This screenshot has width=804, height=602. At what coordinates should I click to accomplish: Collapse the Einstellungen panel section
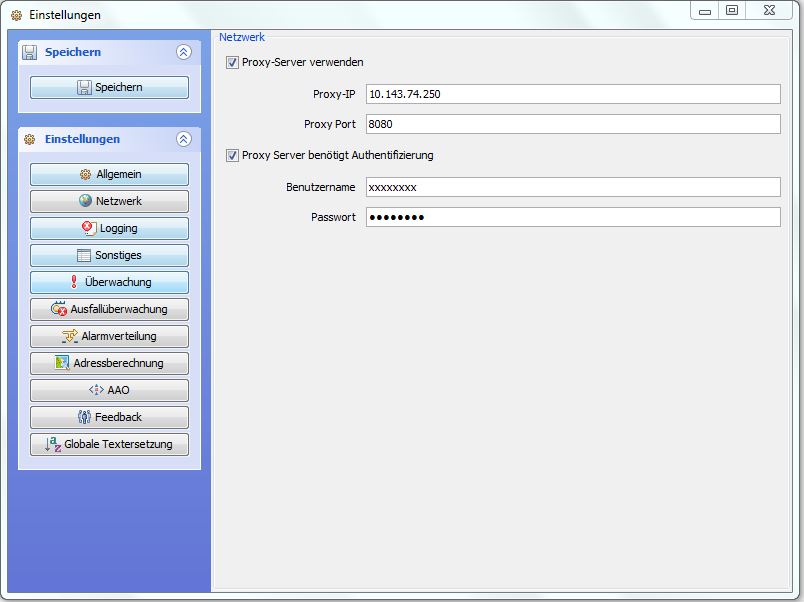183,139
